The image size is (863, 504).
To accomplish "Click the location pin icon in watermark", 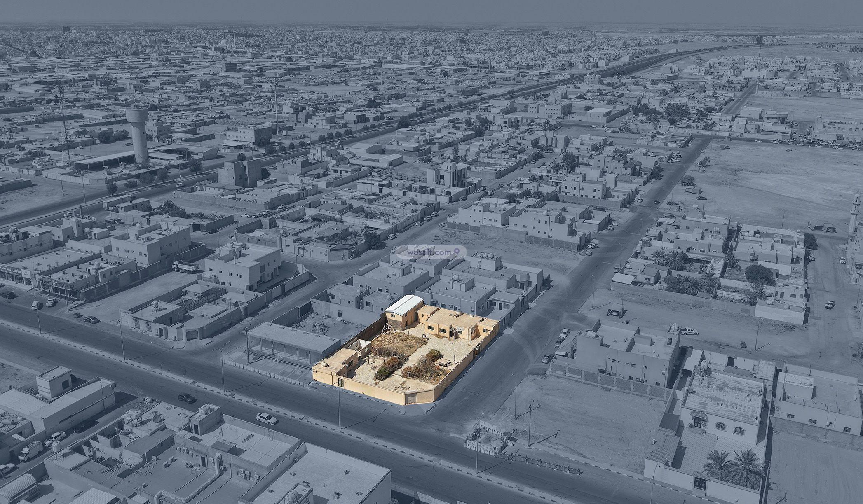I will pos(457,252).
